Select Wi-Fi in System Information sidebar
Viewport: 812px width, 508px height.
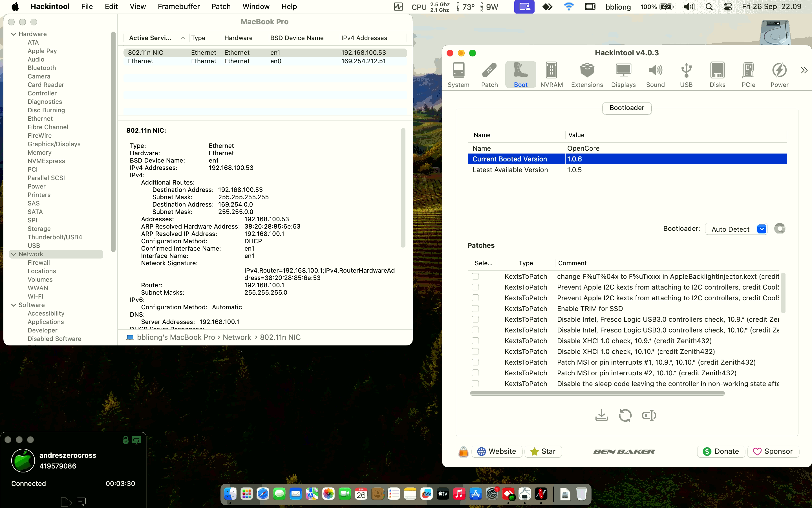35,297
